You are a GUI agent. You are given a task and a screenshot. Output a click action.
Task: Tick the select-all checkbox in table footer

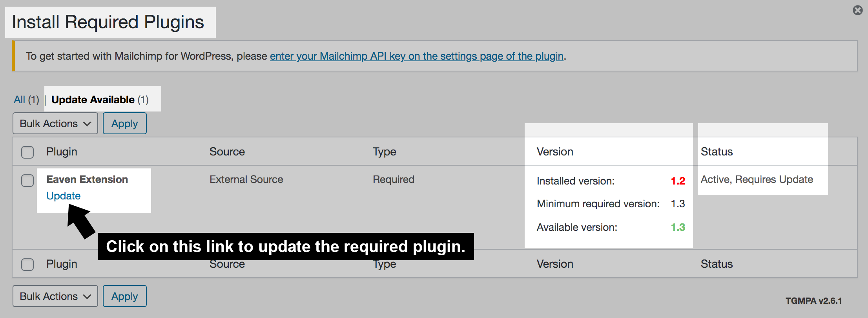(27, 264)
